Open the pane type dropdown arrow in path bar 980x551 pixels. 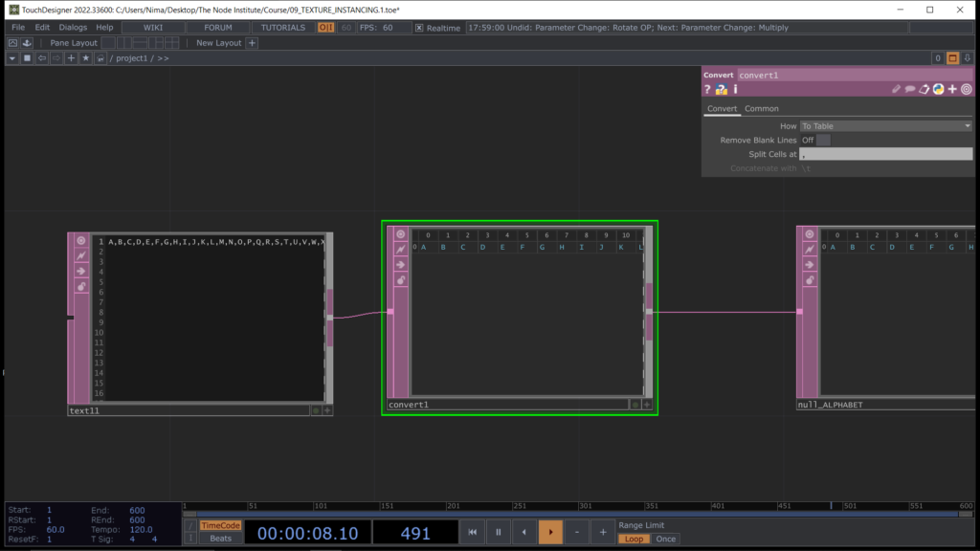click(11, 58)
